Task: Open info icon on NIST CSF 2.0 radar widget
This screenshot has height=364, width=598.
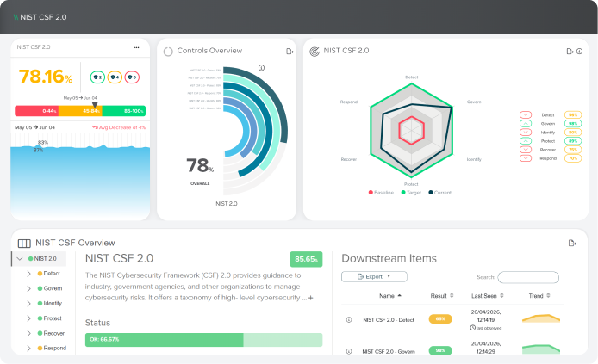Action: pos(579,52)
